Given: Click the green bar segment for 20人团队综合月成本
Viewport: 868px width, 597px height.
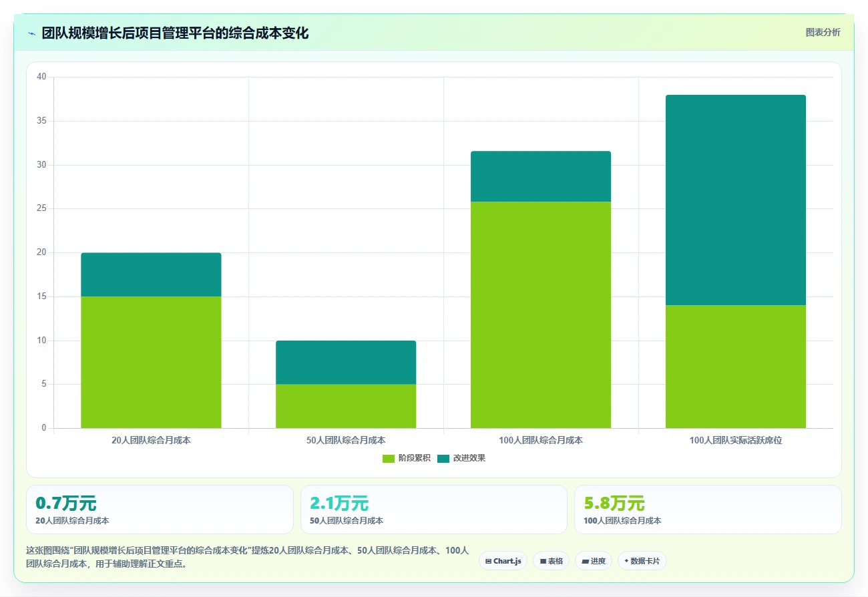Looking at the screenshot, I should (x=151, y=362).
